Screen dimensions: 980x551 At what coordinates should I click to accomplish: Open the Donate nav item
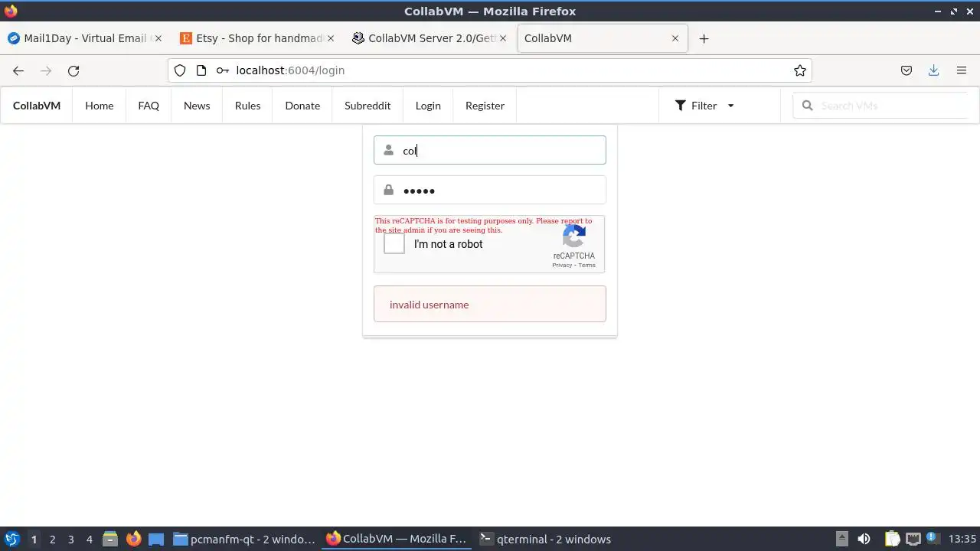pos(302,106)
